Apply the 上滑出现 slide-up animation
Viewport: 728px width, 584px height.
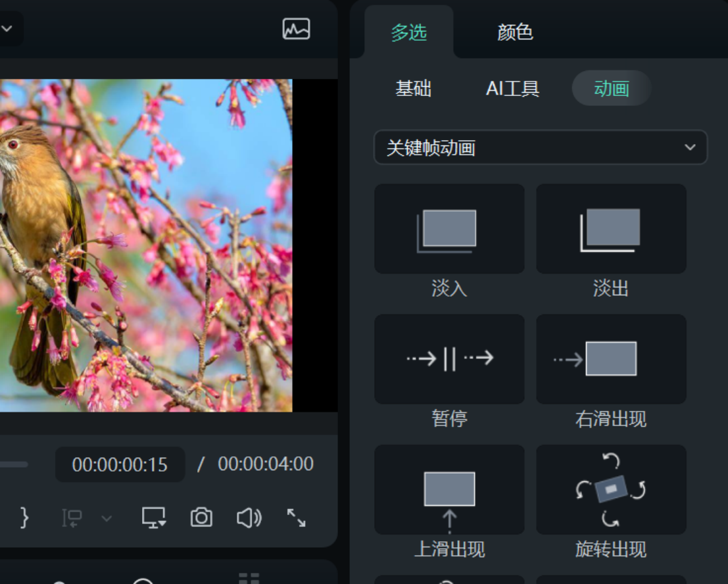[449, 489]
